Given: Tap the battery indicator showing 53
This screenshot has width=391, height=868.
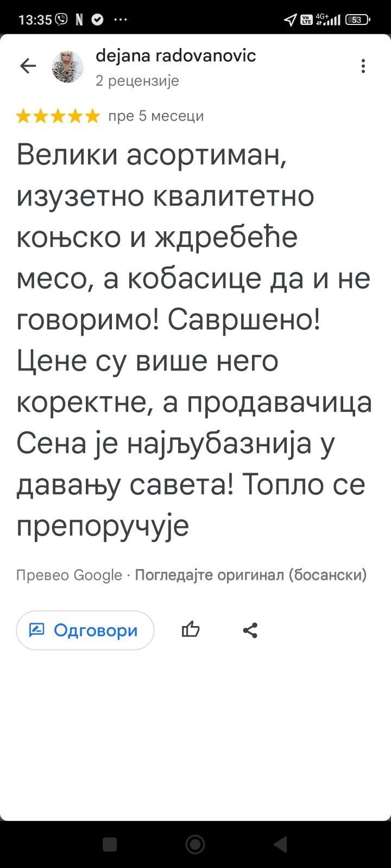Looking at the screenshot, I should tap(357, 20).
